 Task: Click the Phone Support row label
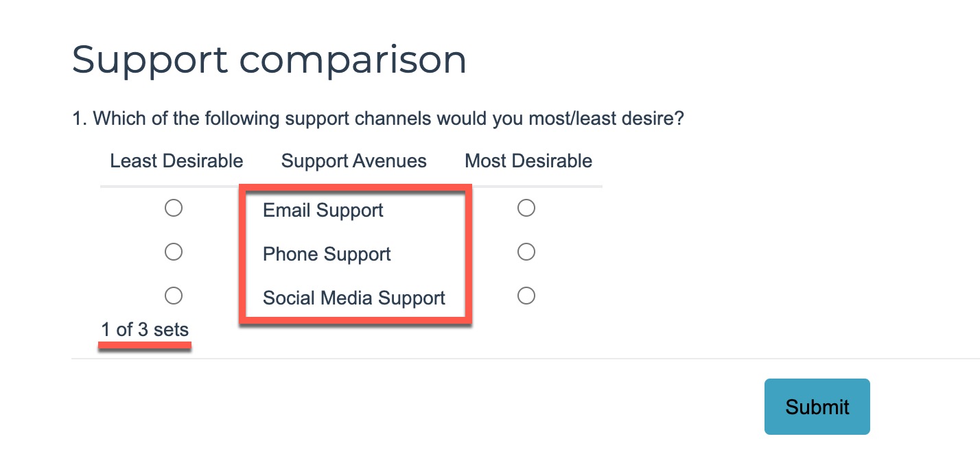[327, 254]
